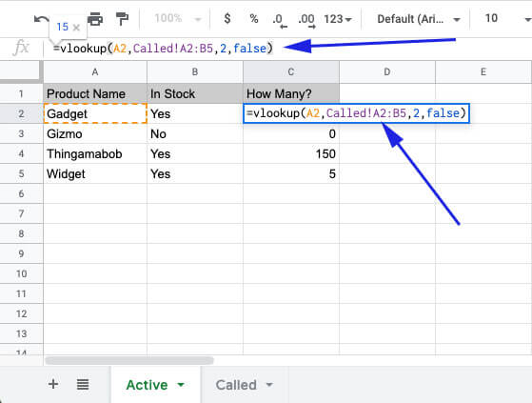The image size is (532, 403).
Task: Select row 2 header
Action: (21, 113)
